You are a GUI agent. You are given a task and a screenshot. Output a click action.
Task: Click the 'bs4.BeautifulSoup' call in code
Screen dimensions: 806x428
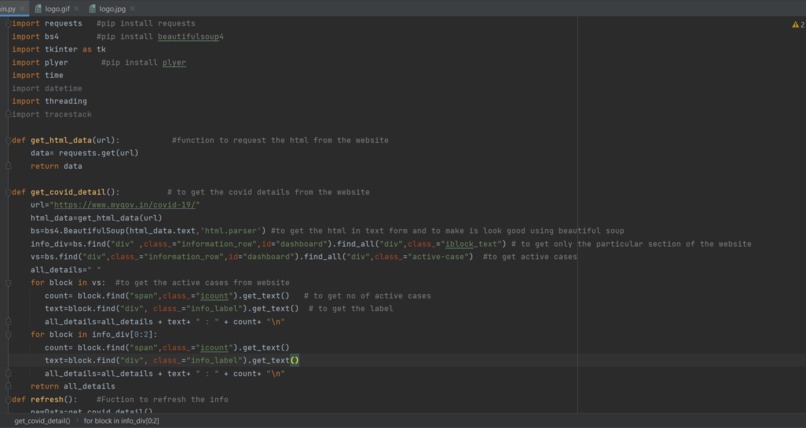(x=84, y=231)
